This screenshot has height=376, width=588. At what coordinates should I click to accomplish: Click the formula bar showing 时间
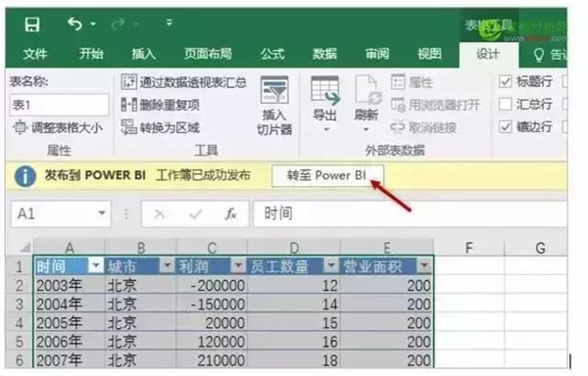tap(410, 213)
